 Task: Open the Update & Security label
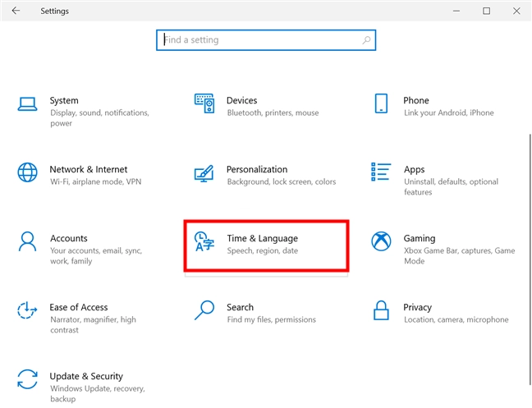(86, 376)
